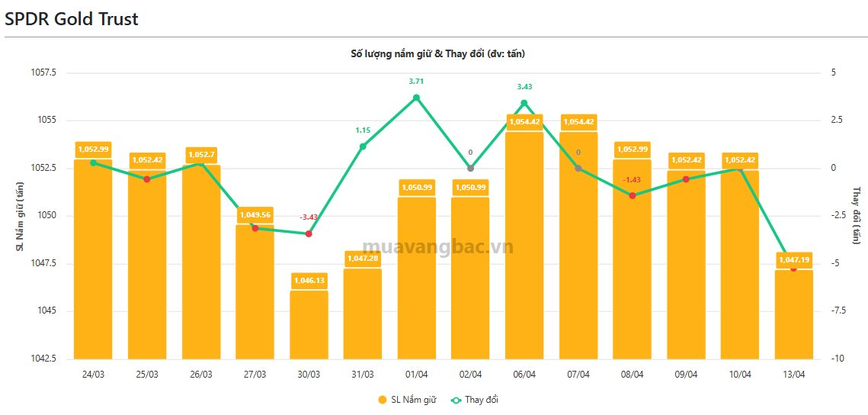Select the 1.15 line point on 31/03
The height and width of the screenshot is (415, 868).
(363, 146)
